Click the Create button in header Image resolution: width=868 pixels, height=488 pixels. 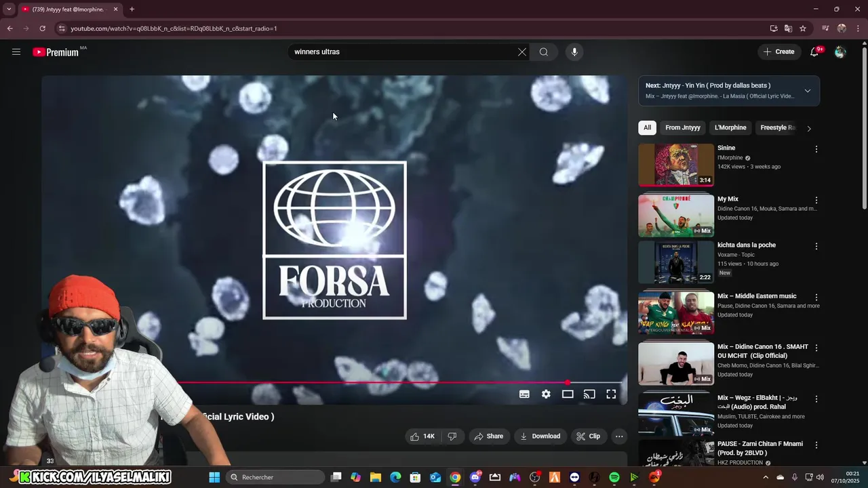(x=779, y=52)
